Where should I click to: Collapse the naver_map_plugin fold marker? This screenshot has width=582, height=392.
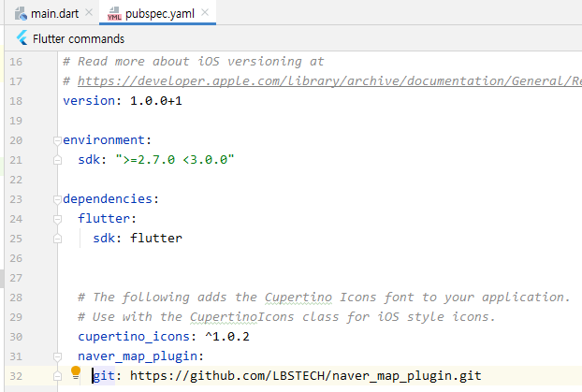coord(57,356)
